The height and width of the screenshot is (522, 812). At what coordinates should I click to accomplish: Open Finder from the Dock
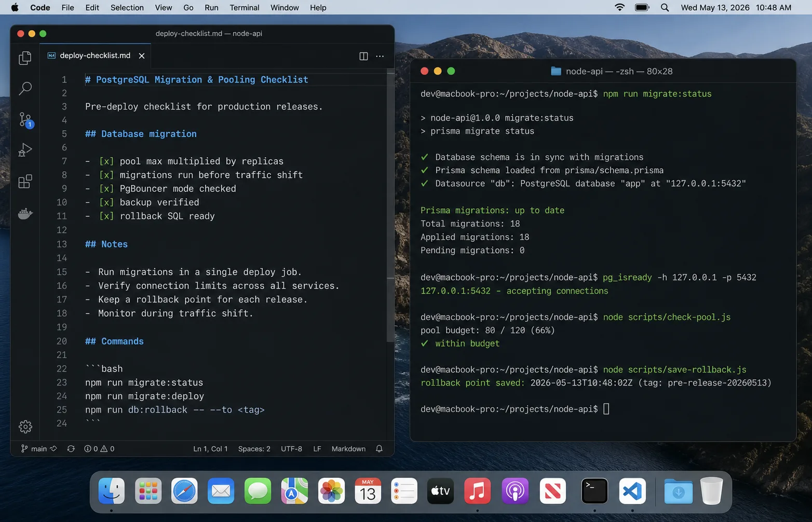pos(112,491)
